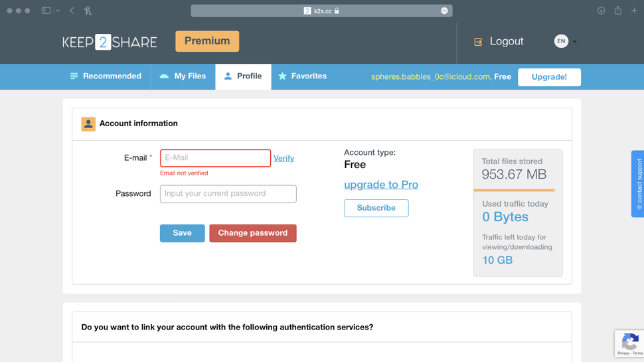644x362 pixels.
Task: Click into the E-Mail input field
Action: [215, 158]
